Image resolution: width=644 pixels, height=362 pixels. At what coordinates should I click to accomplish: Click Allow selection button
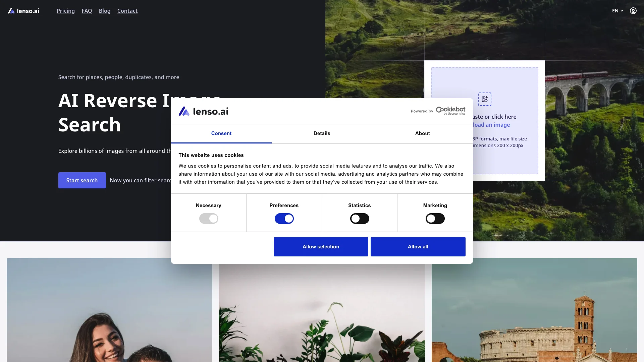tap(321, 247)
